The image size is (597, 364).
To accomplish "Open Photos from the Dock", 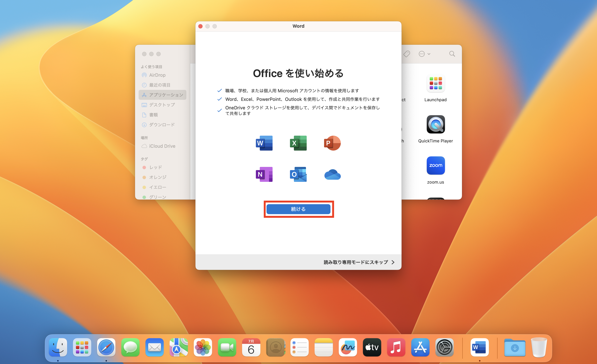I will pyautogui.click(x=203, y=347).
